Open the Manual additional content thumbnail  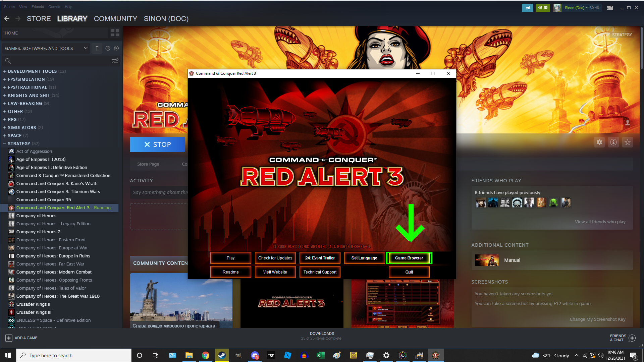pyautogui.click(x=487, y=260)
